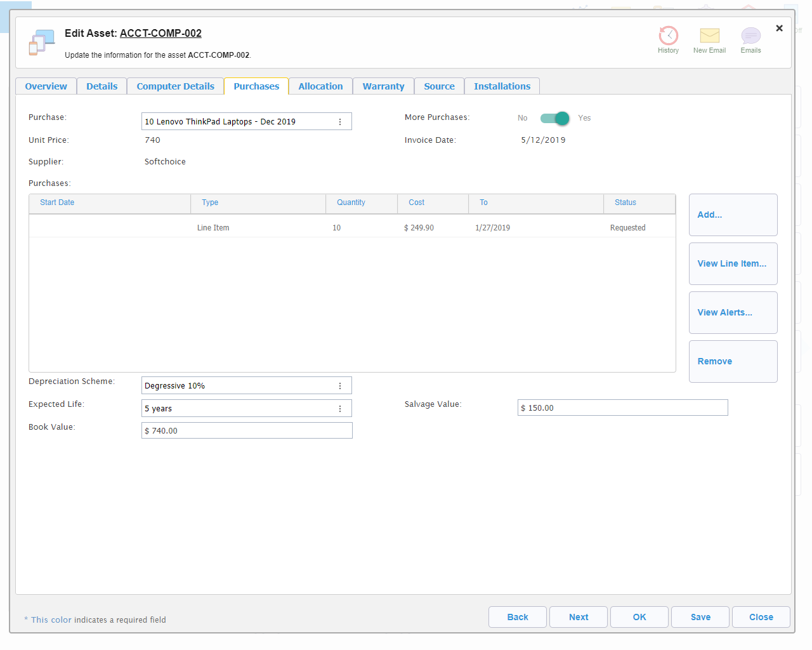Open the Depreciation Scheme dropdown
This screenshot has width=812, height=650.
point(340,386)
